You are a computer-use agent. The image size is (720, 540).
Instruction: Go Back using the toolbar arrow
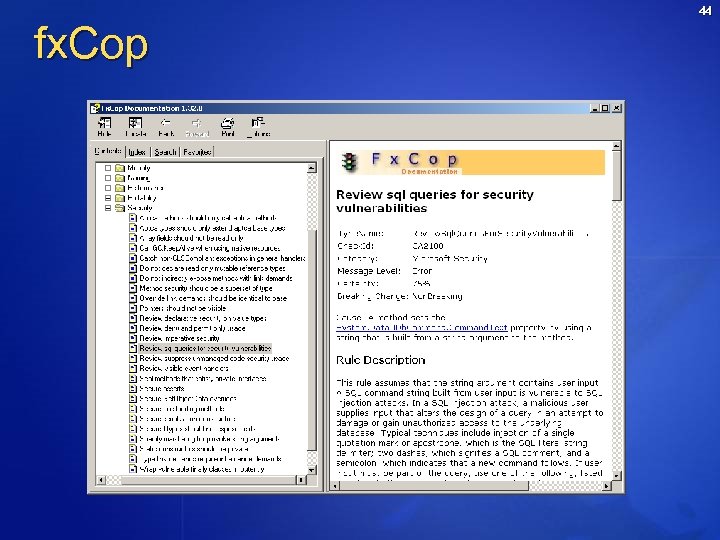(x=166, y=127)
